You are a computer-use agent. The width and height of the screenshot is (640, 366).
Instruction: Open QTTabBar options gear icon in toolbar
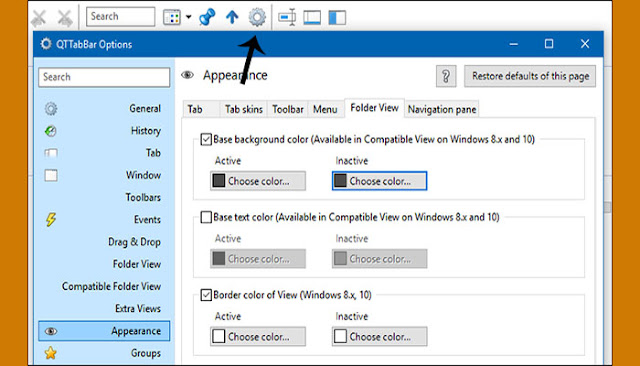(257, 17)
